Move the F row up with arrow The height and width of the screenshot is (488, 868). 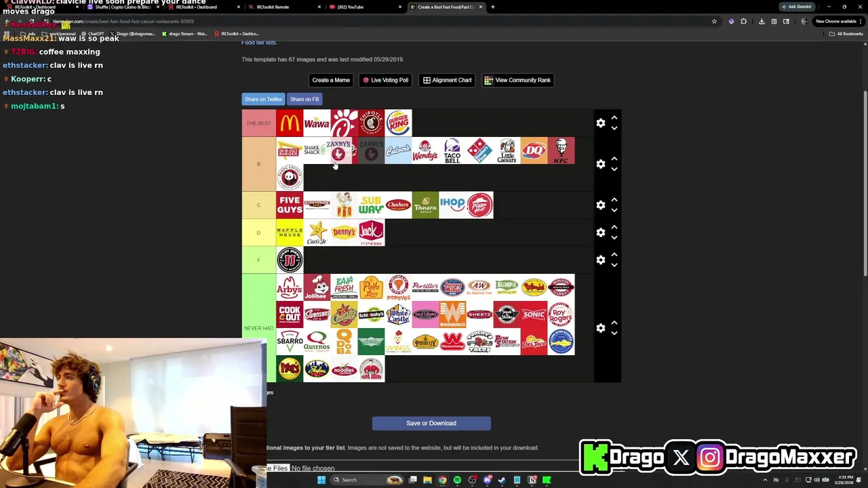[x=614, y=254]
